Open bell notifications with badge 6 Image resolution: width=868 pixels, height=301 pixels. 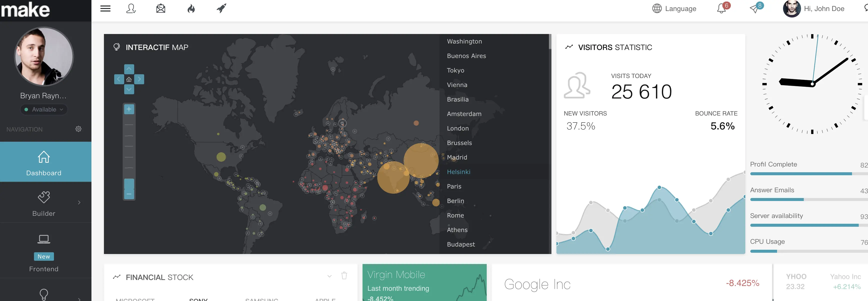pyautogui.click(x=723, y=8)
